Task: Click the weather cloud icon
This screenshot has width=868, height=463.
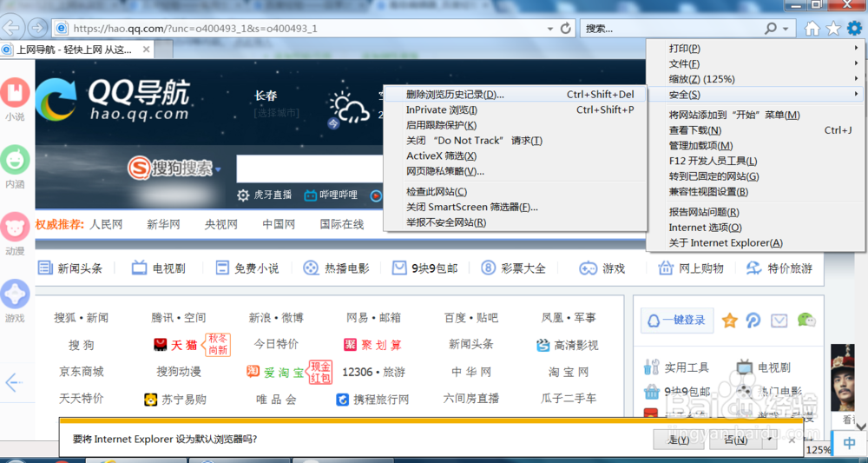Action: point(350,108)
